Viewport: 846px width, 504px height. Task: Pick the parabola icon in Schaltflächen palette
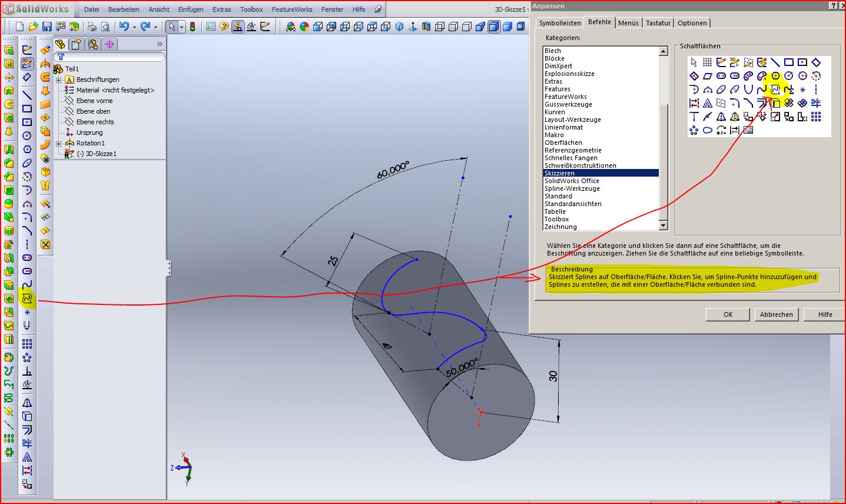coord(748,89)
